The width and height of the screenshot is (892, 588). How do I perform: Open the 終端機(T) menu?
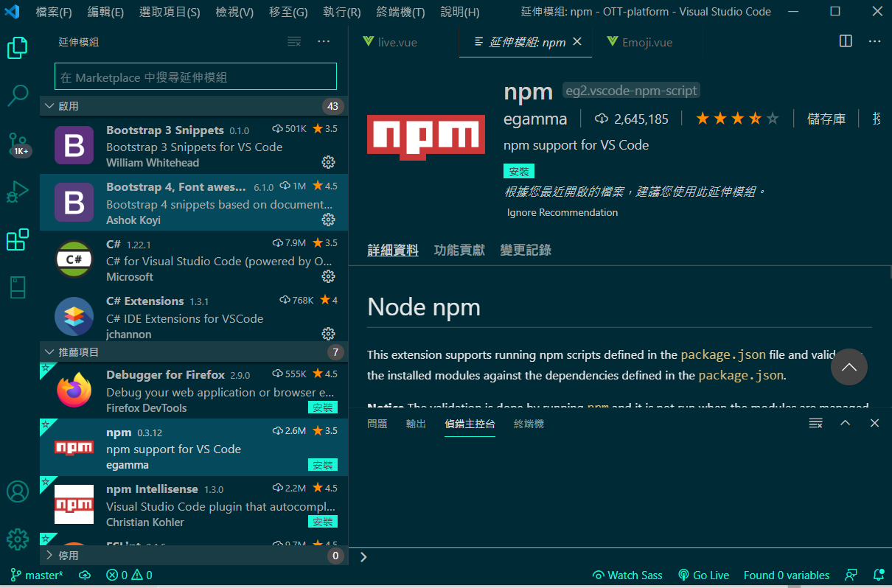point(400,12)
